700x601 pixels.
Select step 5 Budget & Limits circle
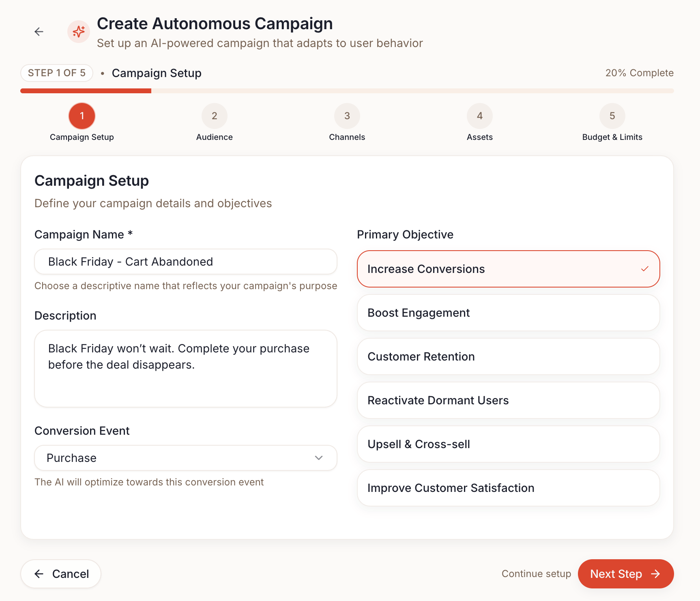tap(612, 116)
